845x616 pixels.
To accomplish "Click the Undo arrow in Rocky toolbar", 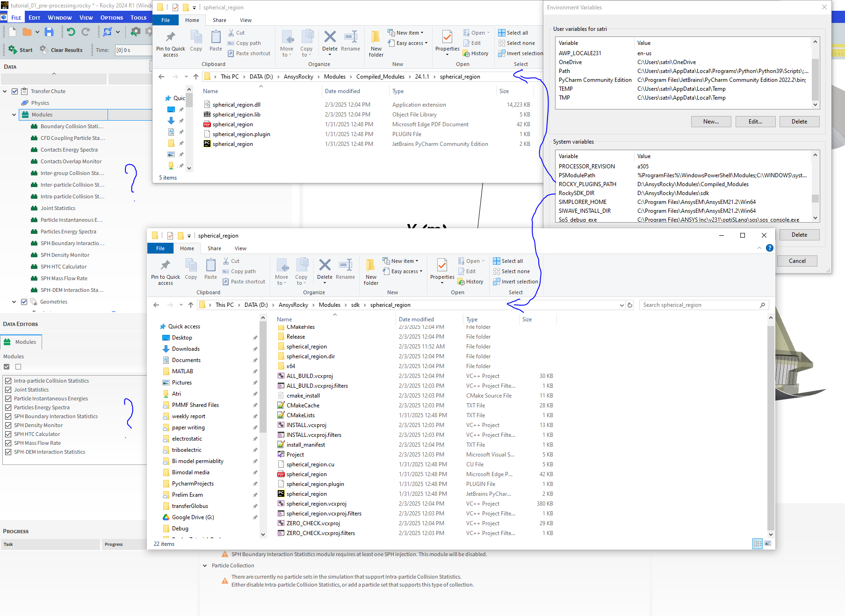I will (71, 32).
